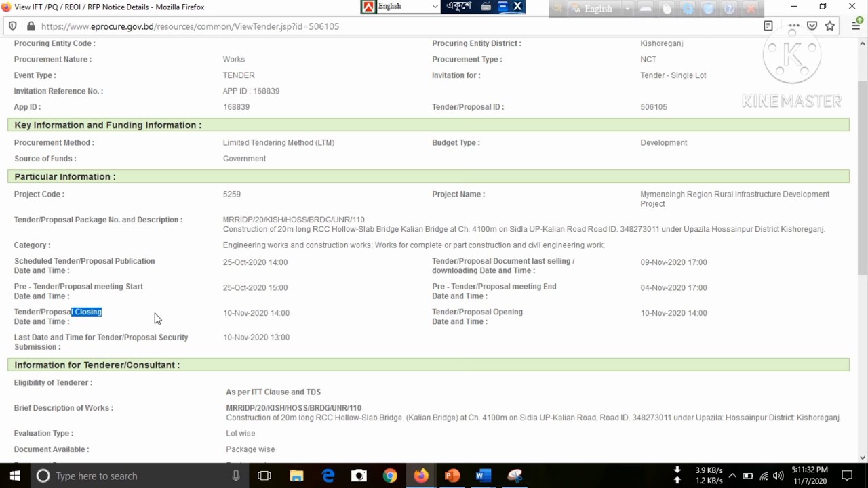Click taskbar microphone icon
The image size is (868, 488).
point(236,476)
